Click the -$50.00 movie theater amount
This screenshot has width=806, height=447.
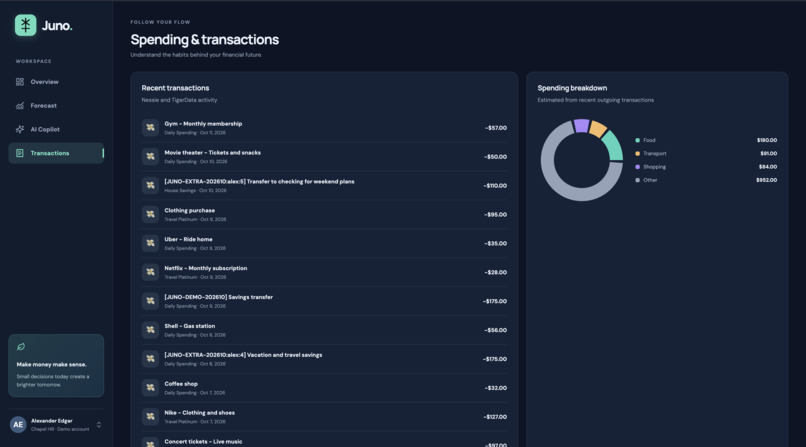[x=495, y=157]
